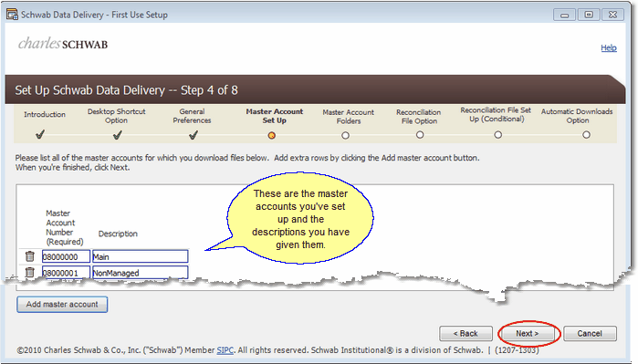Select the General Preferences step checkmark
The height and width of the screenshot is (364, 638).
193,135
